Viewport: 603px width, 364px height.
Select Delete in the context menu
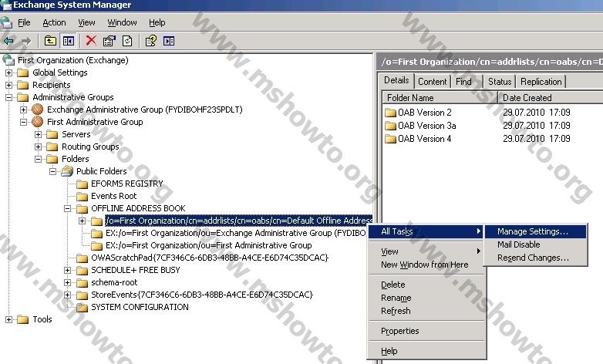pos(426,285)
